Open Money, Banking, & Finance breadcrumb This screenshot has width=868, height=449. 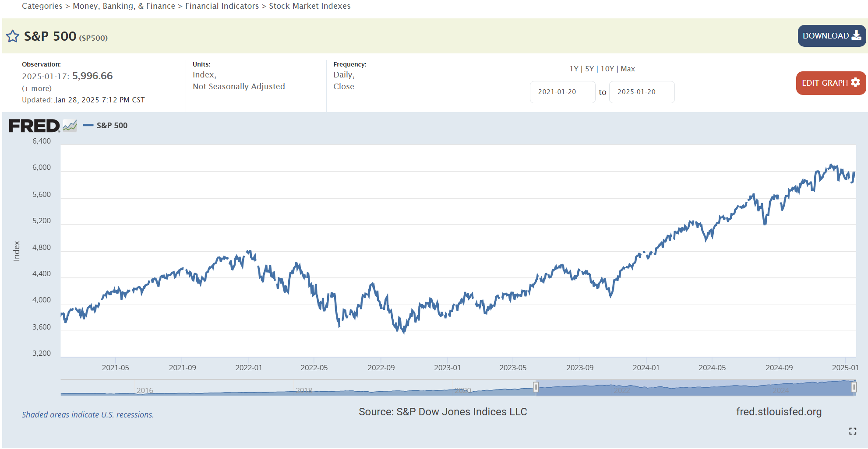pyautogui.click(x=124, y=6)
